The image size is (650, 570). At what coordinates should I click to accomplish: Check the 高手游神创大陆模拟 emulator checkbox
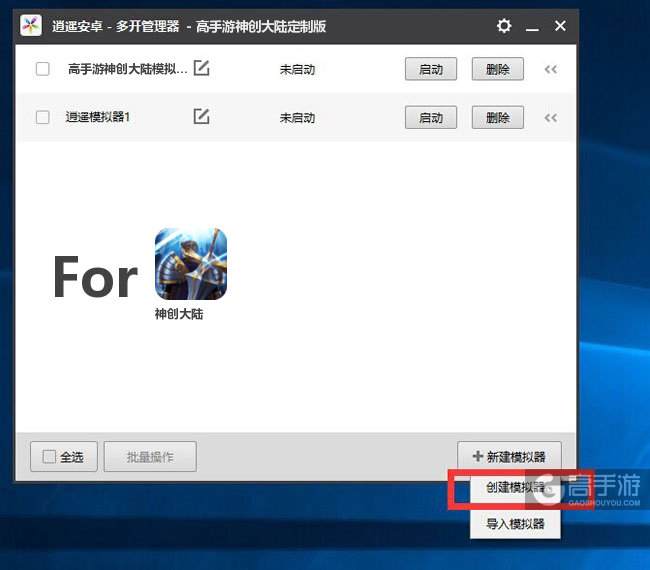pos(42,69)
